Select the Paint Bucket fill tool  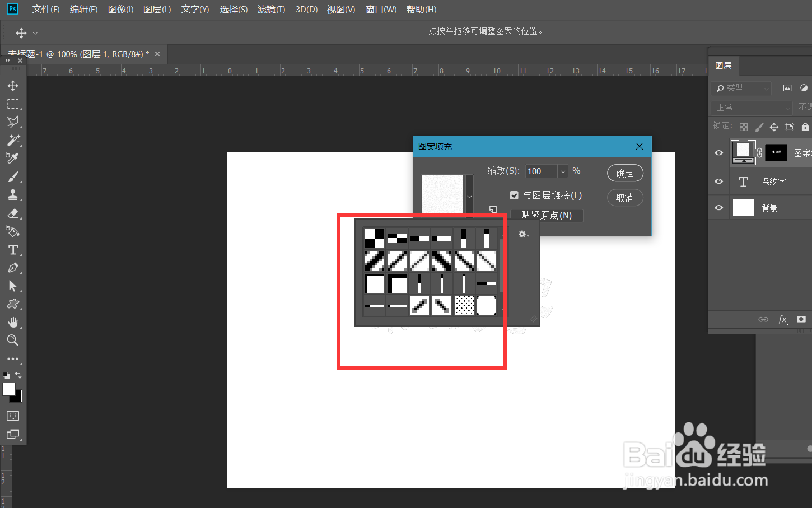point(13,231)
